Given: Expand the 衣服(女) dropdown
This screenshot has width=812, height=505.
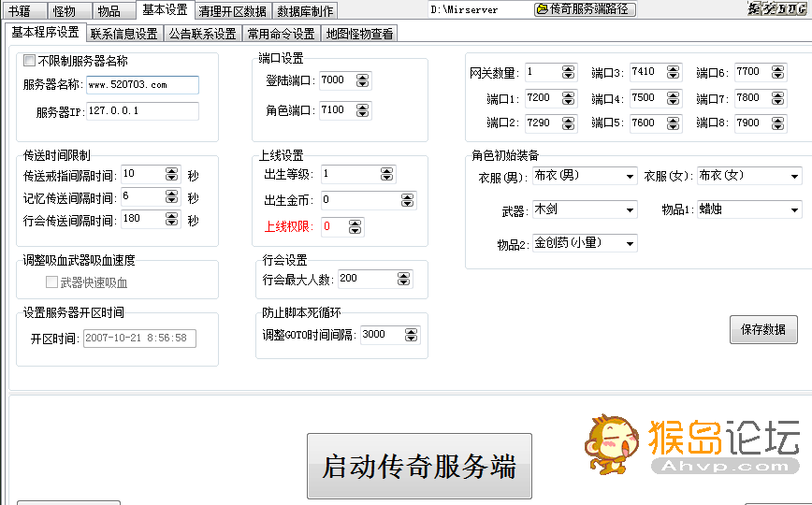Looking at the screenshot, I should (x=794, y=176).
